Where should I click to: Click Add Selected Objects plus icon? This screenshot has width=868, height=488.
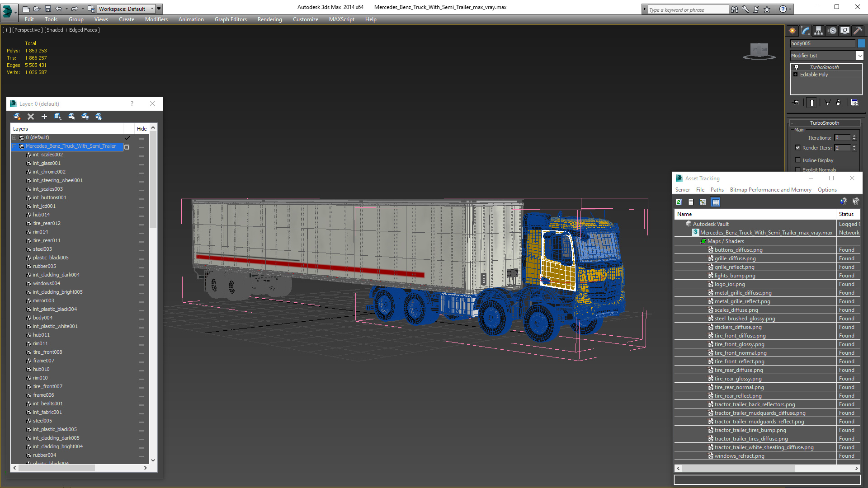click(x=44, y=117)
